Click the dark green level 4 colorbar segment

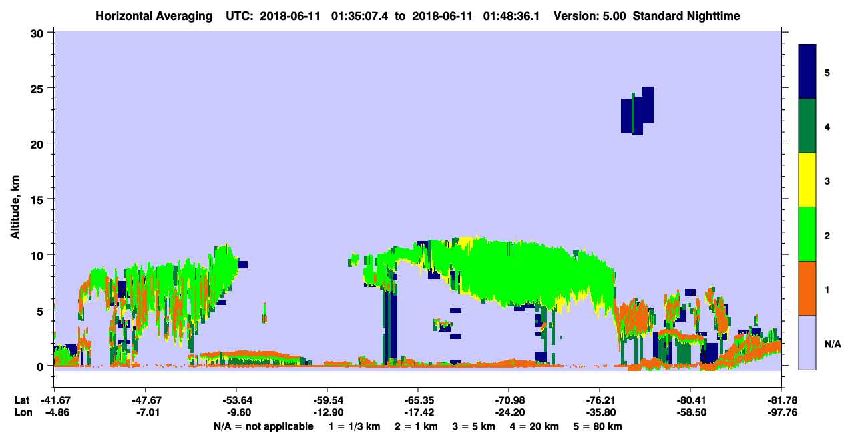click(x=807, y=126)
